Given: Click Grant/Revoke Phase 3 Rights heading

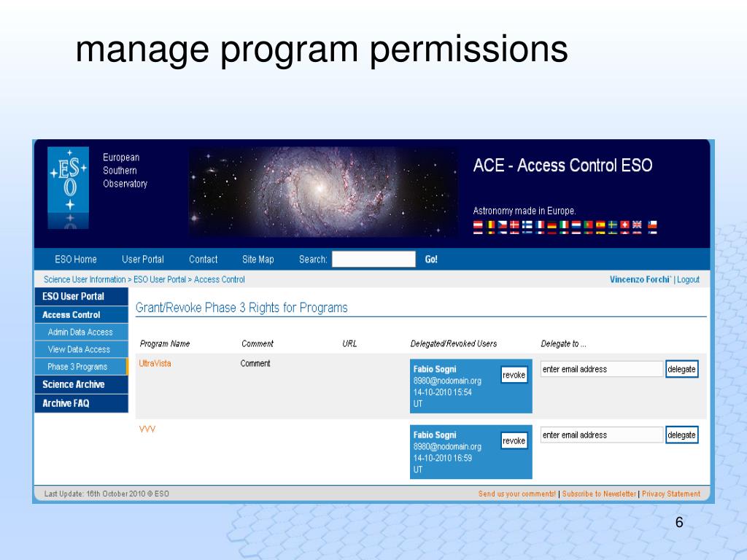Looking at the screenshot, I should coord(241,308).
